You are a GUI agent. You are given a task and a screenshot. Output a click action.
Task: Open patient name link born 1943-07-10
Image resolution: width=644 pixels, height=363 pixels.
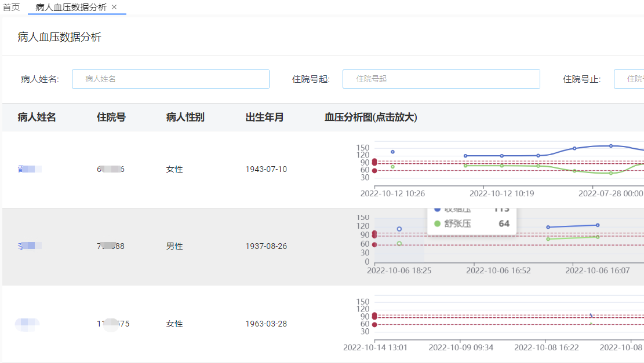tap(29, 169)
